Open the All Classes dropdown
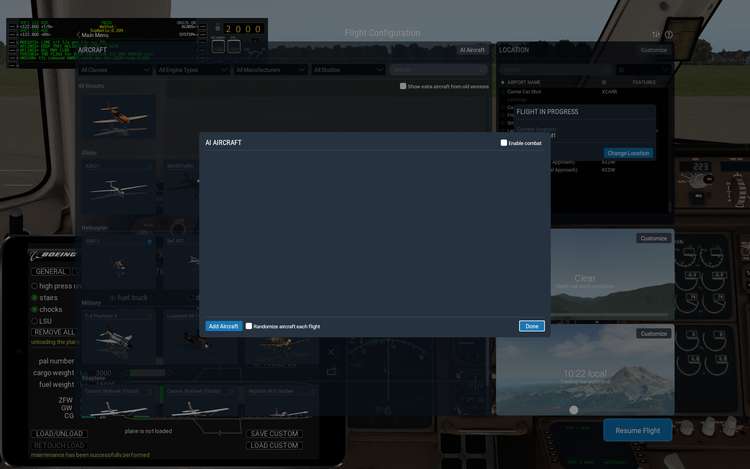The height and width of the screenshot is (469, 750). [114, 70]
